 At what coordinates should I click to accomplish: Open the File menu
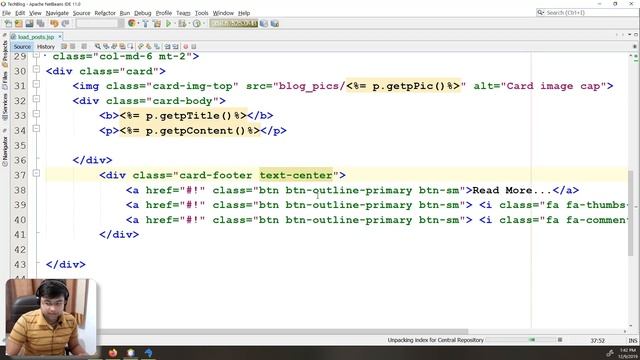(6, 13)
